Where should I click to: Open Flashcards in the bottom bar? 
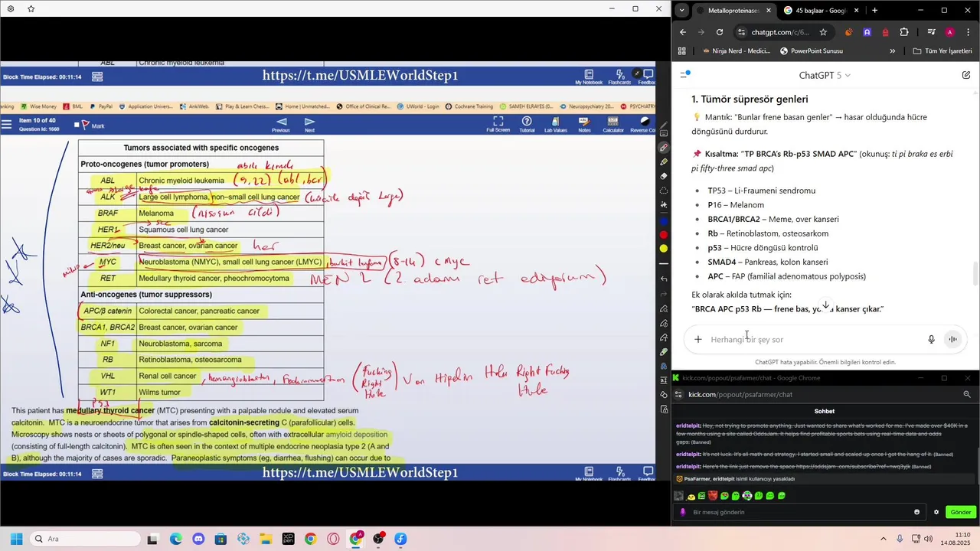pyautogui.click(x=619, y=474)
